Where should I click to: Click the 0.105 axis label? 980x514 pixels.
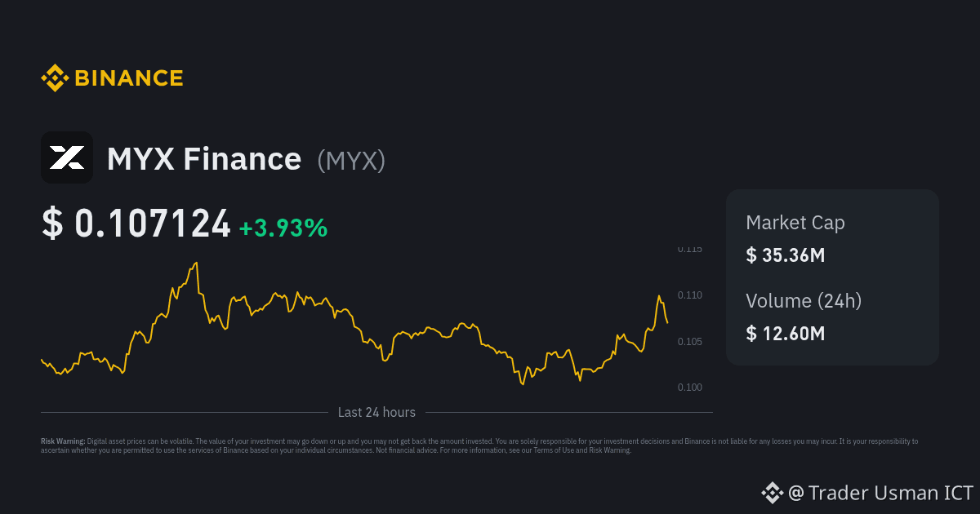pos(689,341)
